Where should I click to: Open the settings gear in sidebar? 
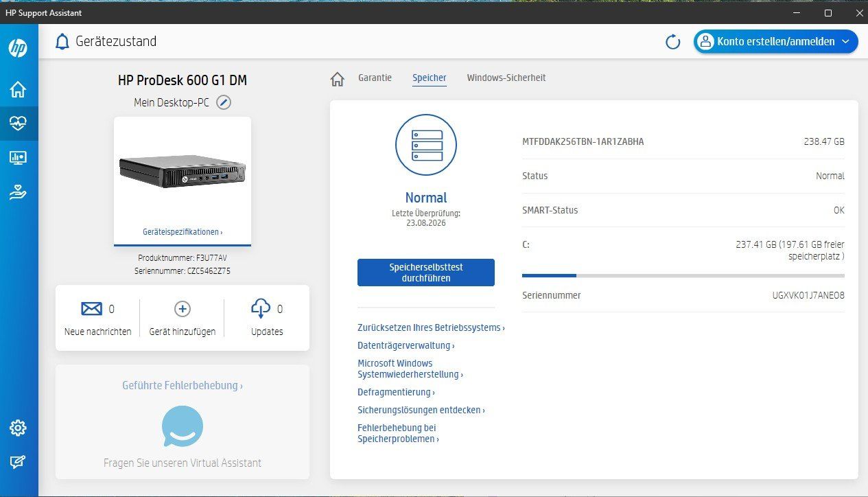click(18, 428)
